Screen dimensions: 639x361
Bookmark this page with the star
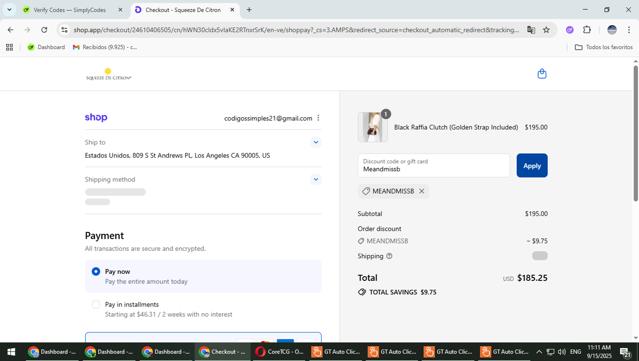(x=546, y=30)
